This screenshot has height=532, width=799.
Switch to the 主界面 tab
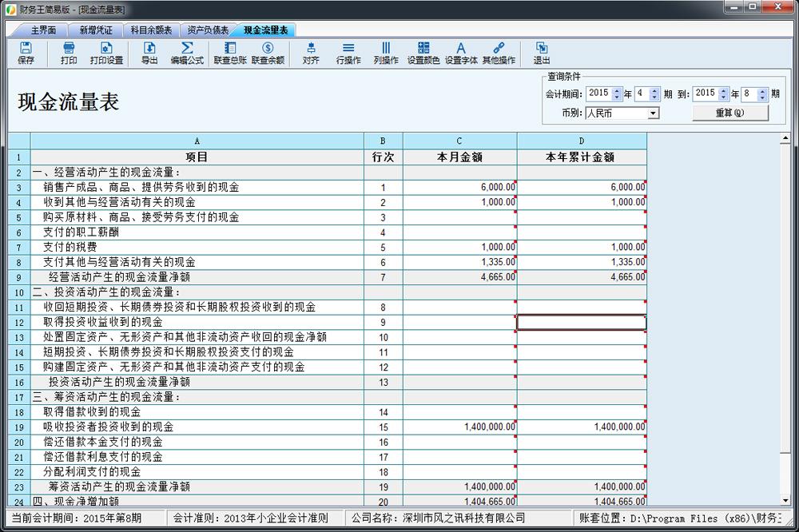[43, 30]
